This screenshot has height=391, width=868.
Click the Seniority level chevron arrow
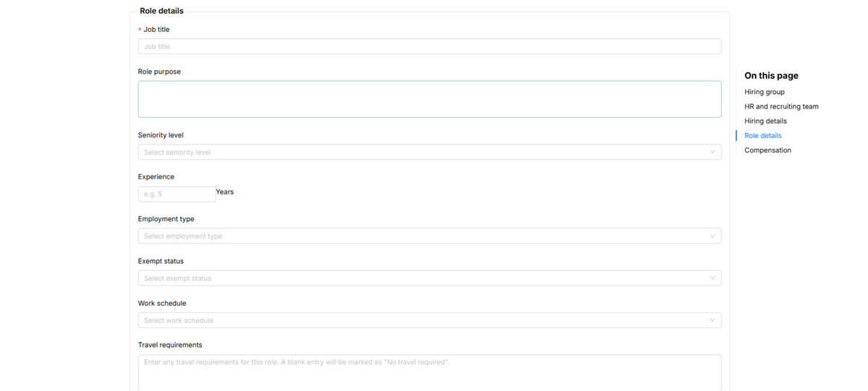click(x=712, y=152)
